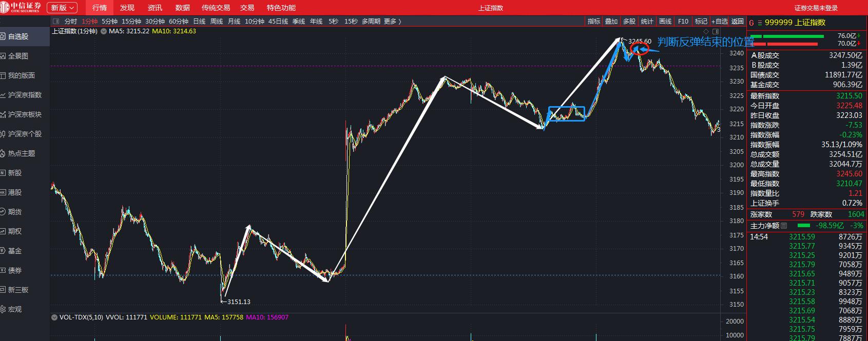Switch to 特色功能 tab

tap(281, 8)
